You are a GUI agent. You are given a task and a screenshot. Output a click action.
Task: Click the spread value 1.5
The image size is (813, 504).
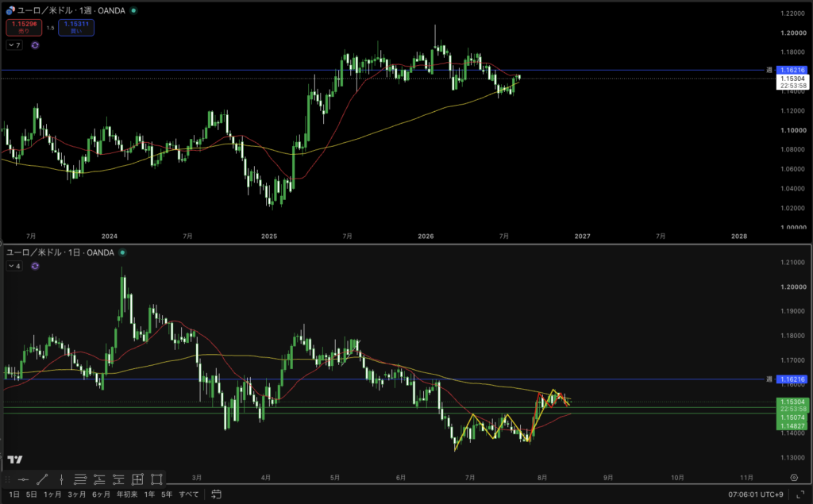coord(50,28)
